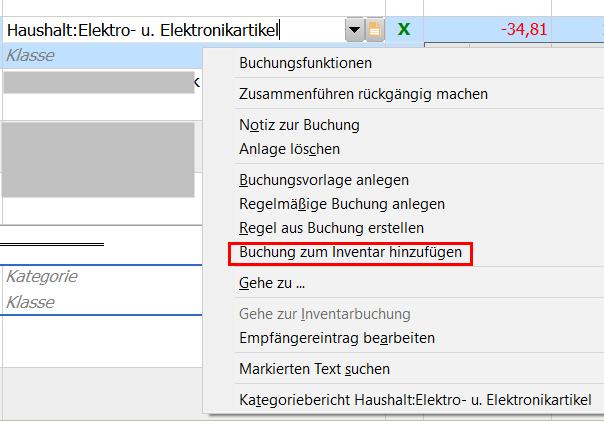This screenshot has width=604, height=430.
Task: Select Buchungsfunktionen in context menu
Action: (305, 63)
